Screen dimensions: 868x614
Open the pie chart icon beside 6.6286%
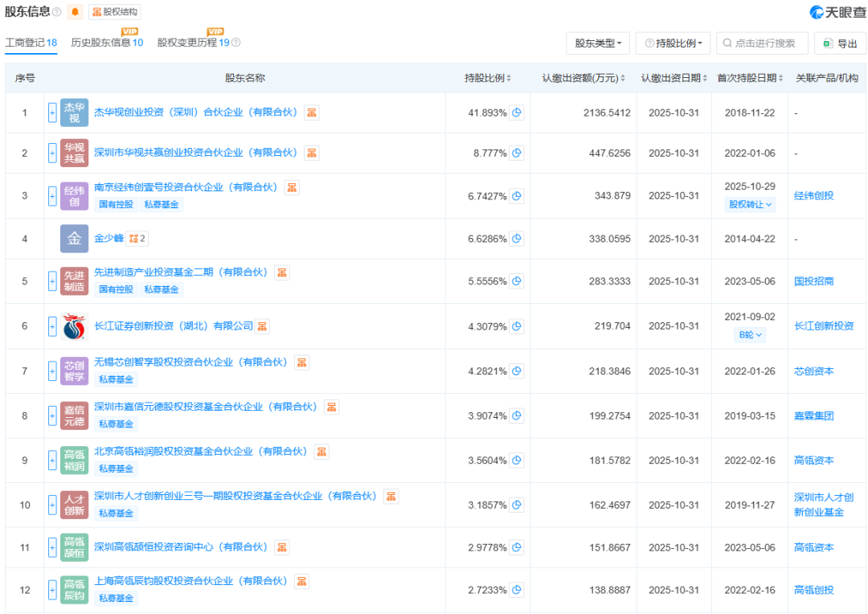[x=517, y=239]
